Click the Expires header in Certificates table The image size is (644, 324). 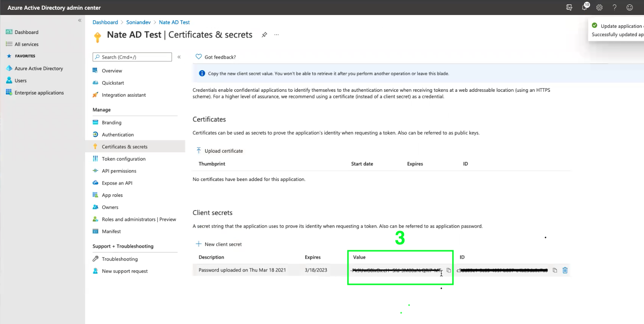click(415, 164)
